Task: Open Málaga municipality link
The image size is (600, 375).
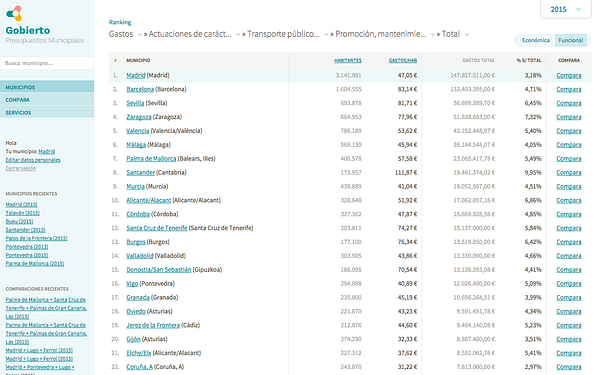Action: 136,145
